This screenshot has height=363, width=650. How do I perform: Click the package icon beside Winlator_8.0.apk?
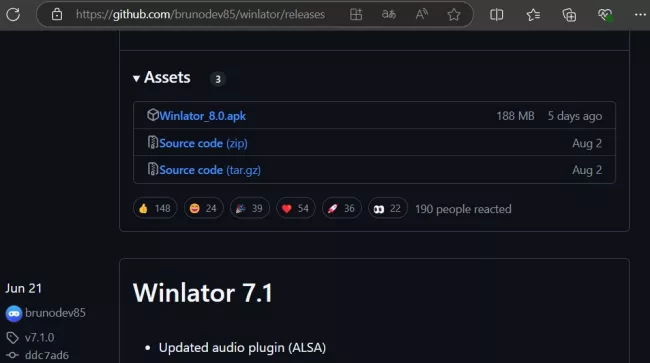(153, 115)
